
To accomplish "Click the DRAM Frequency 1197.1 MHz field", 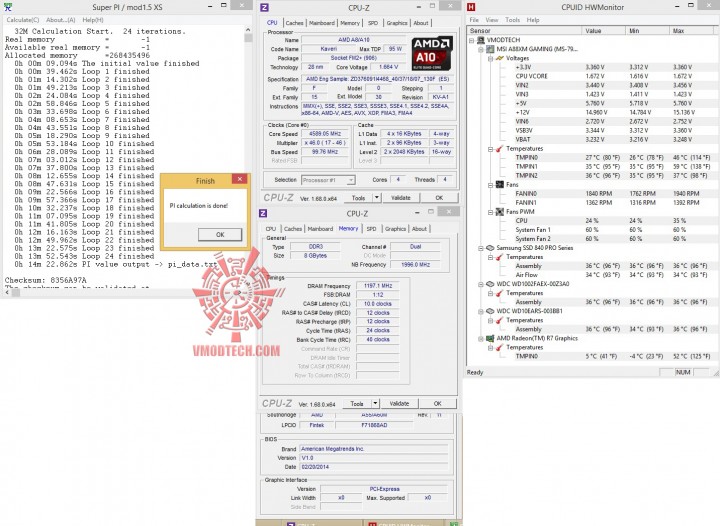I will 378,286.
